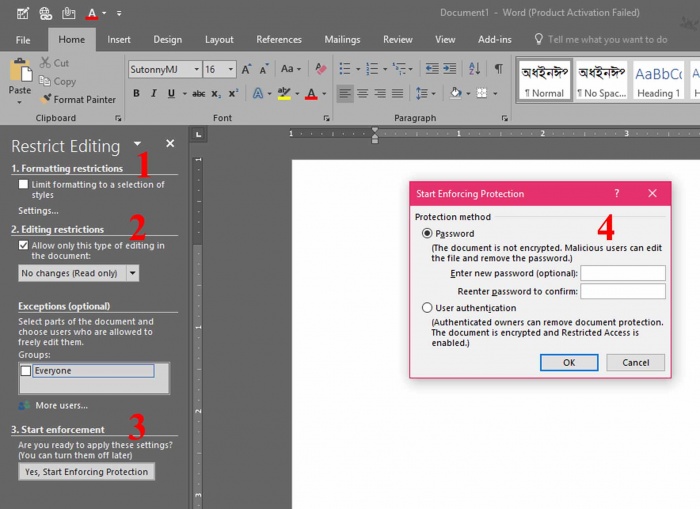
Task: Enable Limit formatting to a selection of styles
Action: [x=24, y=185]
